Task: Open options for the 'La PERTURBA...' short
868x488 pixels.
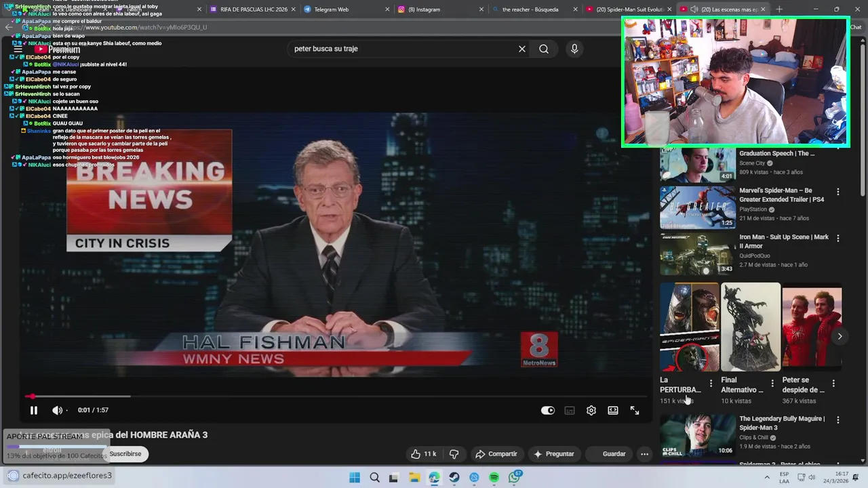Action: 711,384
